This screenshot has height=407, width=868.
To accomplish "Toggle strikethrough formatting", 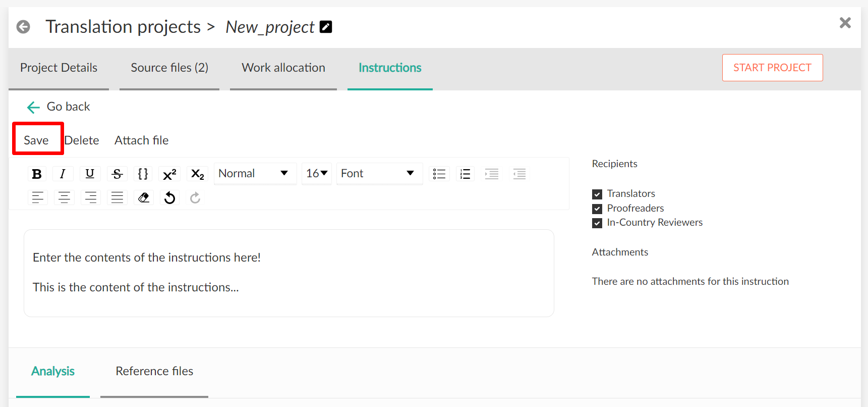I will point(117,174).
